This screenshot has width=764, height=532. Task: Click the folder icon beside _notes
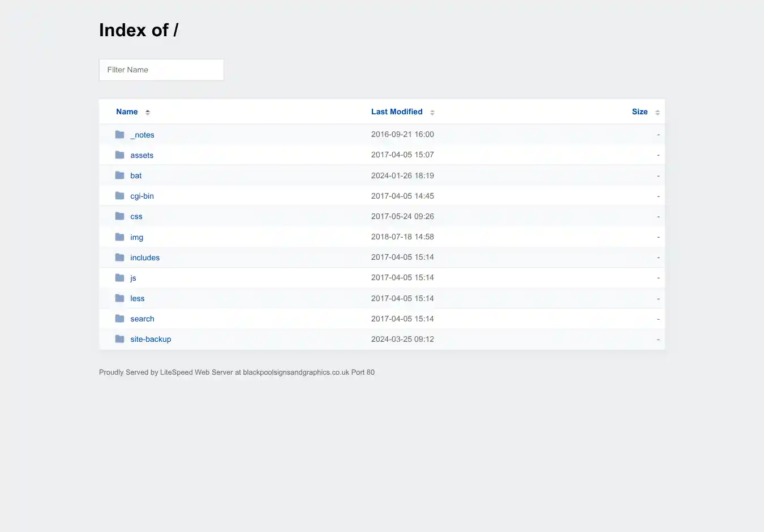click(119, 135)
